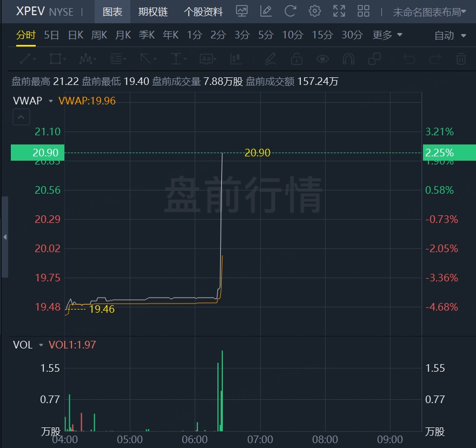This screenshot has width=476, height=448.
Task: Open the grid layout icon
Action: tap(363, 11)
